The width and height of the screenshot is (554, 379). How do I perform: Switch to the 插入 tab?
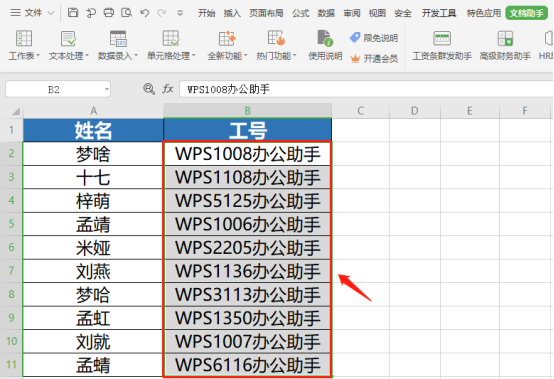tap(232, 13)
